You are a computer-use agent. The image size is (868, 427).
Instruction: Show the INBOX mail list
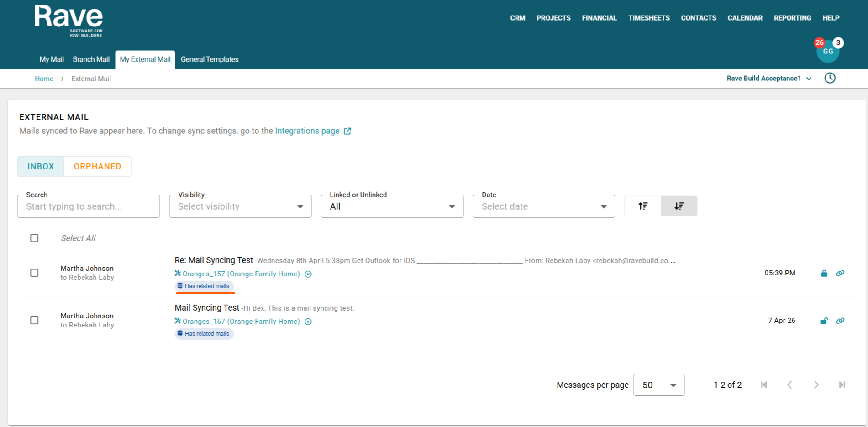coord(41,166)
